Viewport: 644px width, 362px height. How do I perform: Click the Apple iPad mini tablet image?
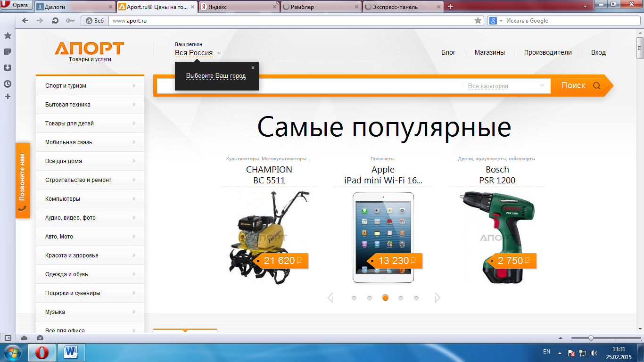[383, 238]
